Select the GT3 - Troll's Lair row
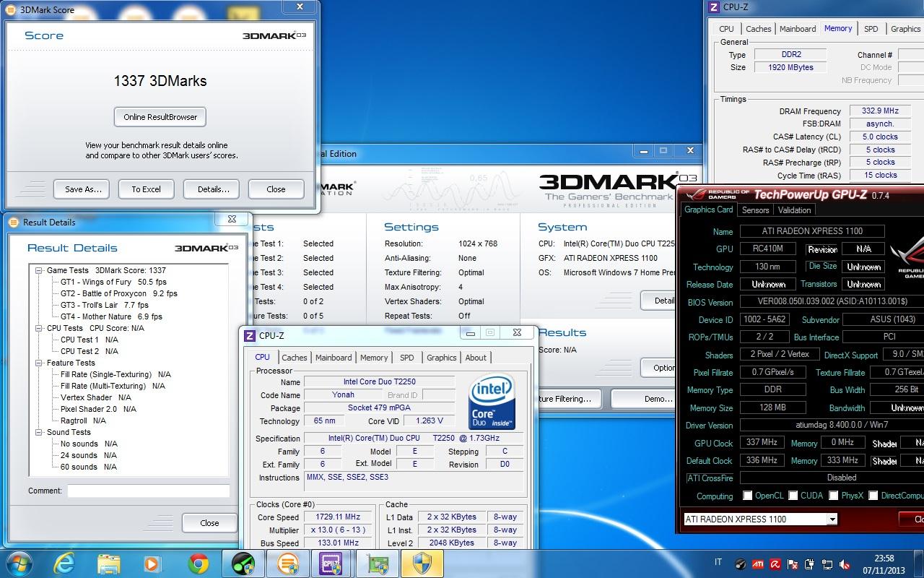This screenshot has height=578, width=924. (105, 305)
